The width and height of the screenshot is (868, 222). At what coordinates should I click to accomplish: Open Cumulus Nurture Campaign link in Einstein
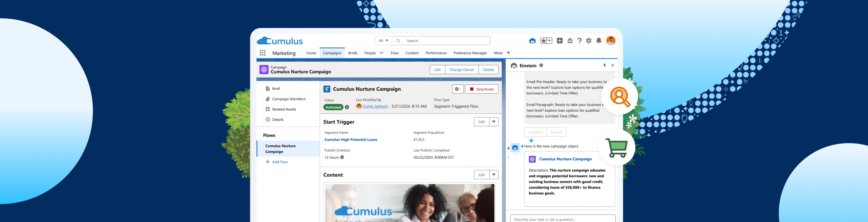click(565, 159)
